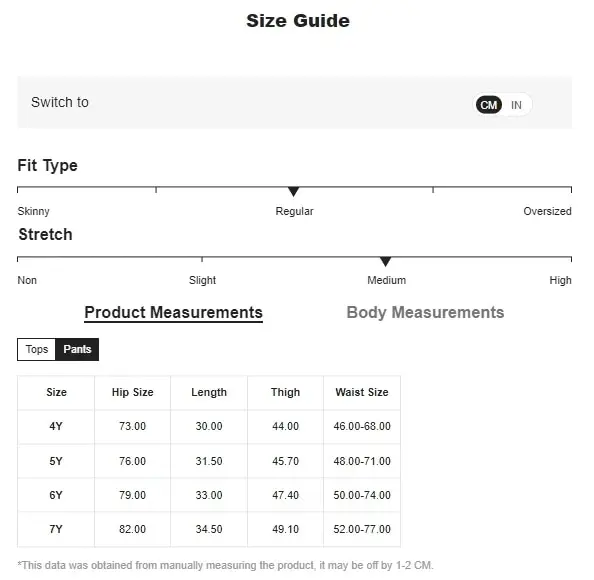Click the Stretch Medium marker triangle
This screenshot has height=580, width=594.
click(x=385, y=261)
